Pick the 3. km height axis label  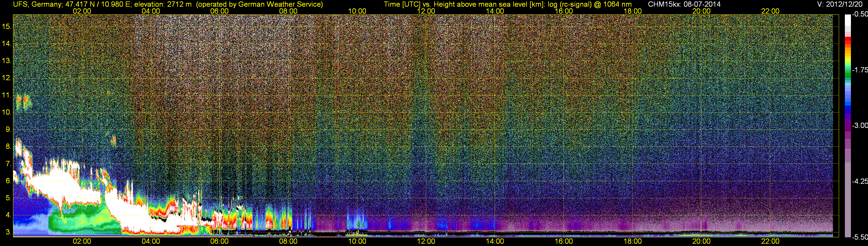click(x=8, y=232)
